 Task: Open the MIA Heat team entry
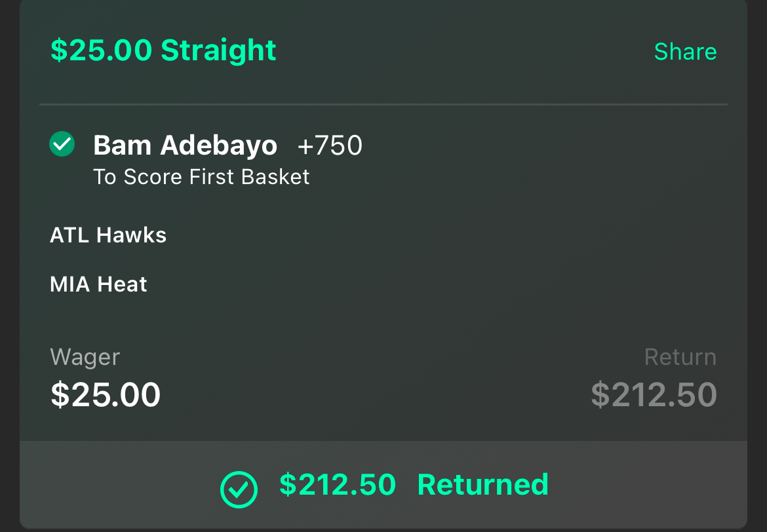coord(98,284)
